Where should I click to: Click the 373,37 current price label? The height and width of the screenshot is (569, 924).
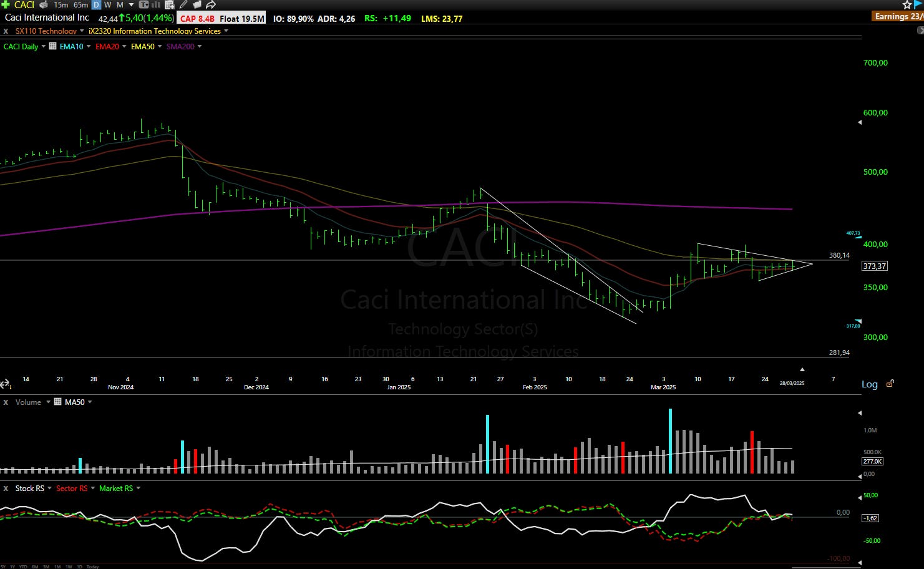pyautogui.click(x=875, y=266)
